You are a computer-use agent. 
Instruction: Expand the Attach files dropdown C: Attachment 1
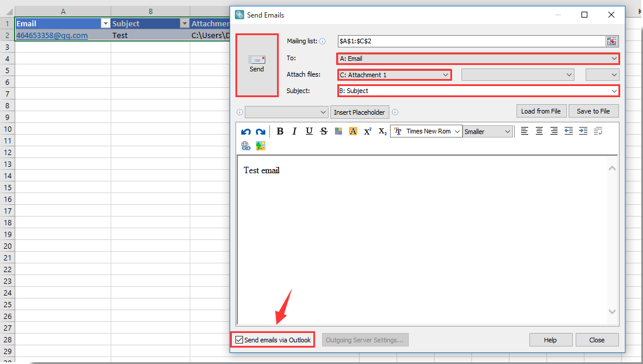point(446,74)
